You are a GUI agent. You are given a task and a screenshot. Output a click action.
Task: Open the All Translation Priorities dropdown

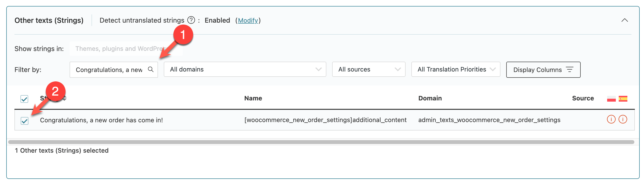coord(455,69)
